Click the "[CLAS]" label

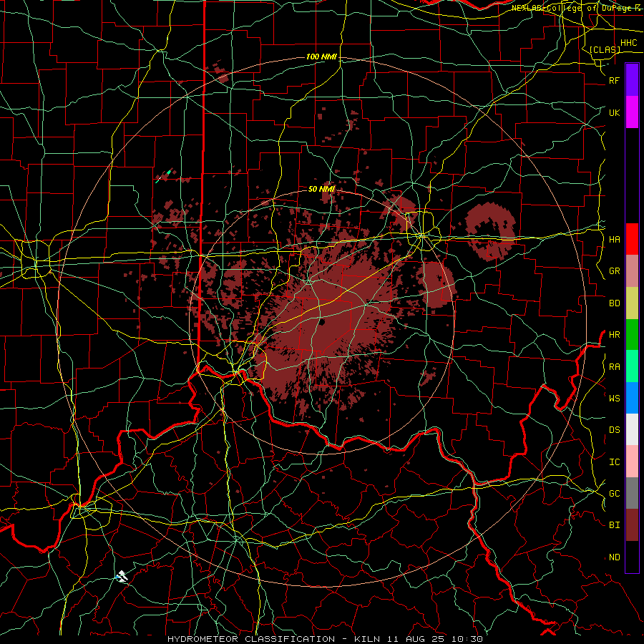pos(605,49)
